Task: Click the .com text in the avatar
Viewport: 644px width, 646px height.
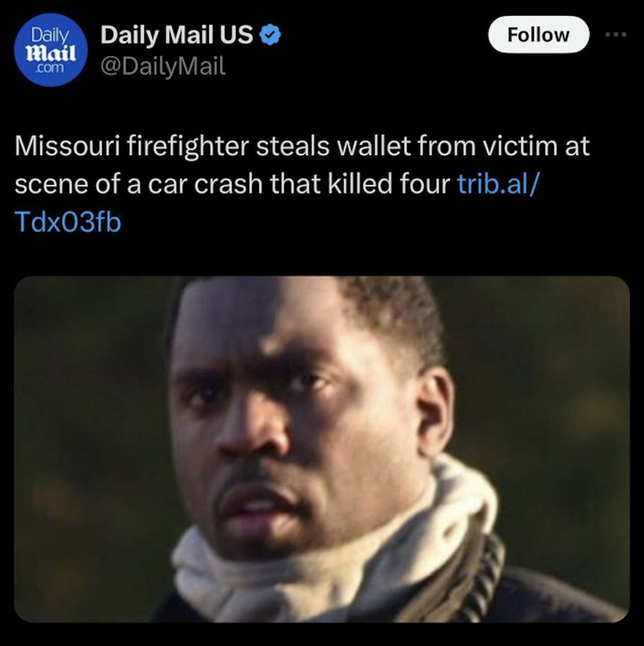Action: pos(50,67)
